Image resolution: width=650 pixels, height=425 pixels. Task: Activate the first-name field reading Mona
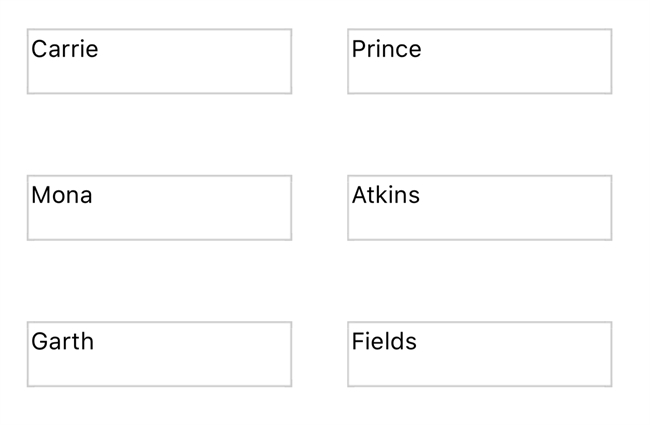[x=159, y=207]
